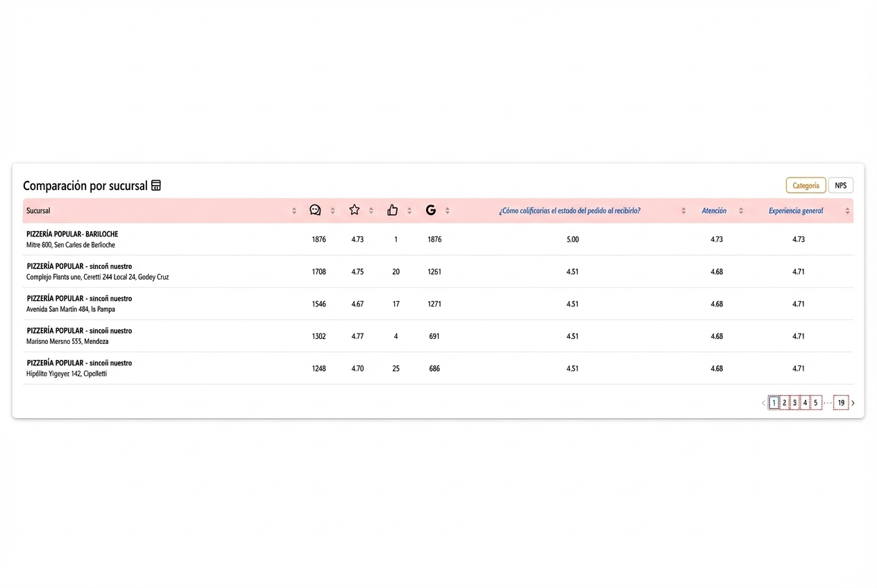Click the table icon beside Comparación por sucursal
Screen dimensions: 877x588
pyautogui.click(x=155, y=185)
